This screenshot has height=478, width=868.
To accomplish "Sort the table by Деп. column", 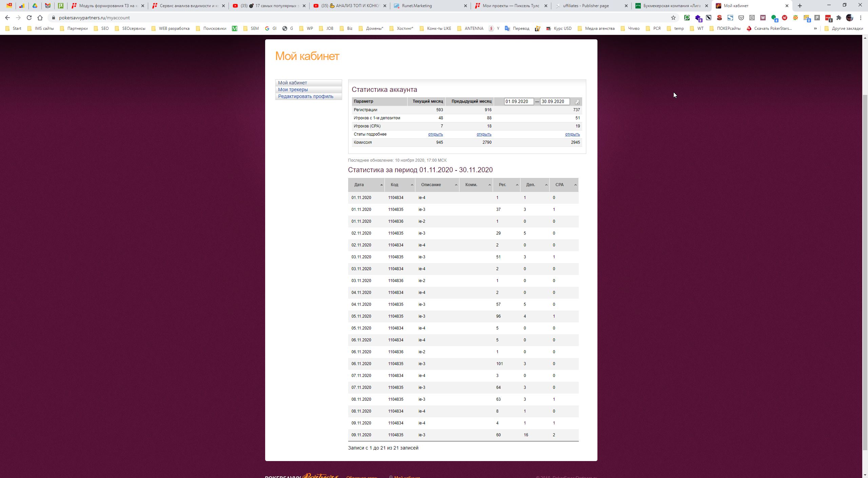I will [x=535, y=185].
